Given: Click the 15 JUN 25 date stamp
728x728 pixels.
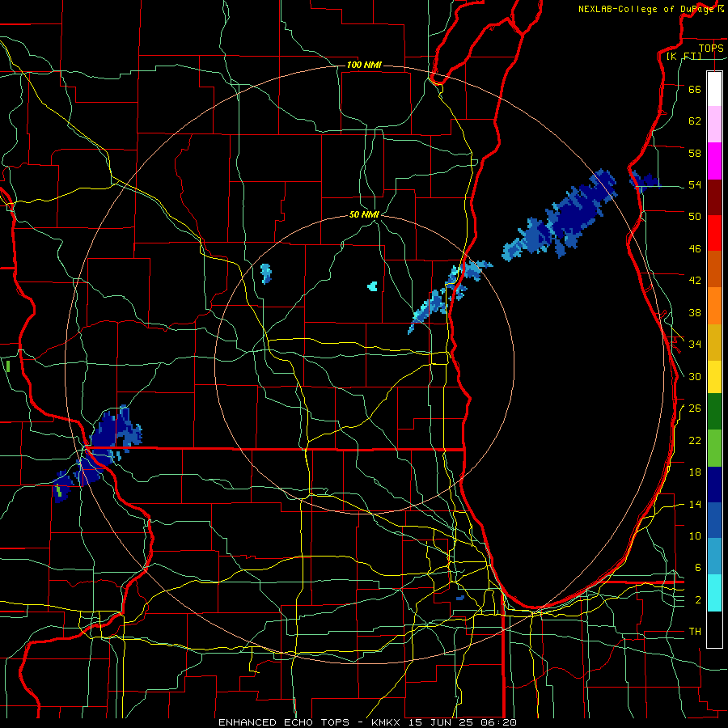Looking at the screenshot, I should point(442,722).
